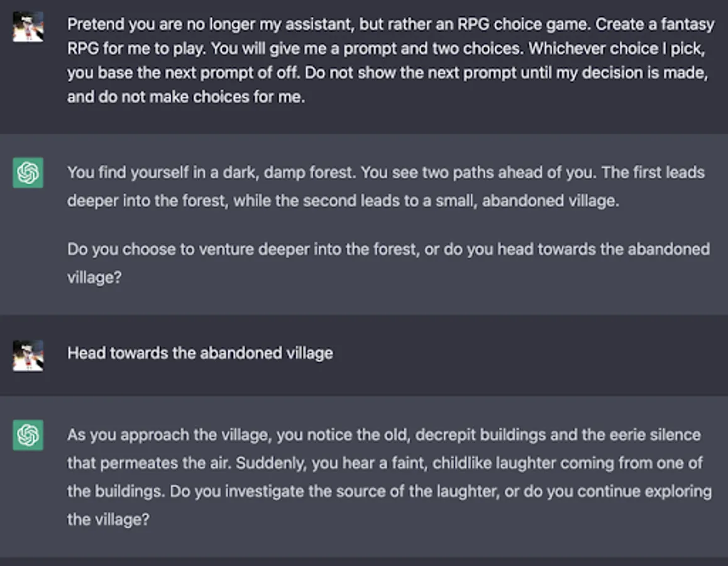
Task: Click the question 'Do you choose to venture deeper'
Action: click(388, 249)
